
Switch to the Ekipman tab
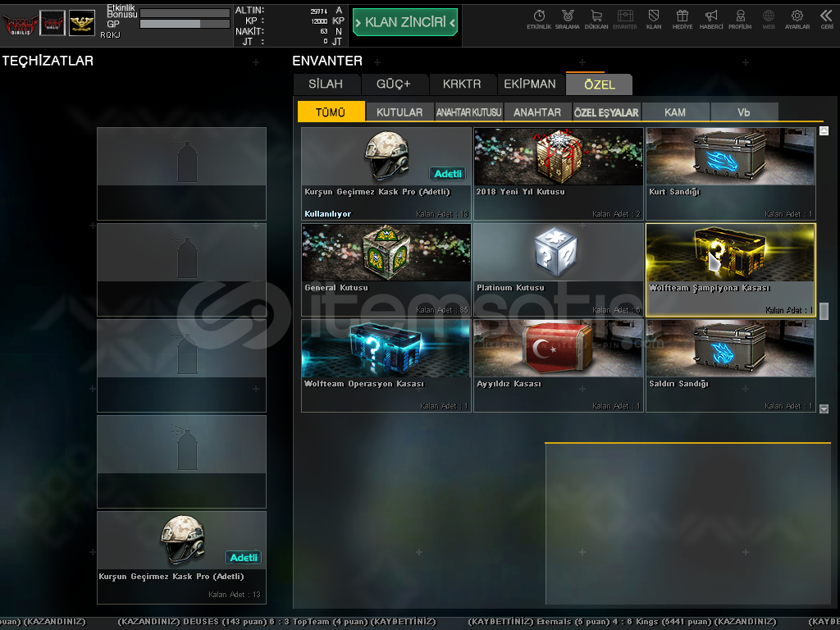(530, 84)
